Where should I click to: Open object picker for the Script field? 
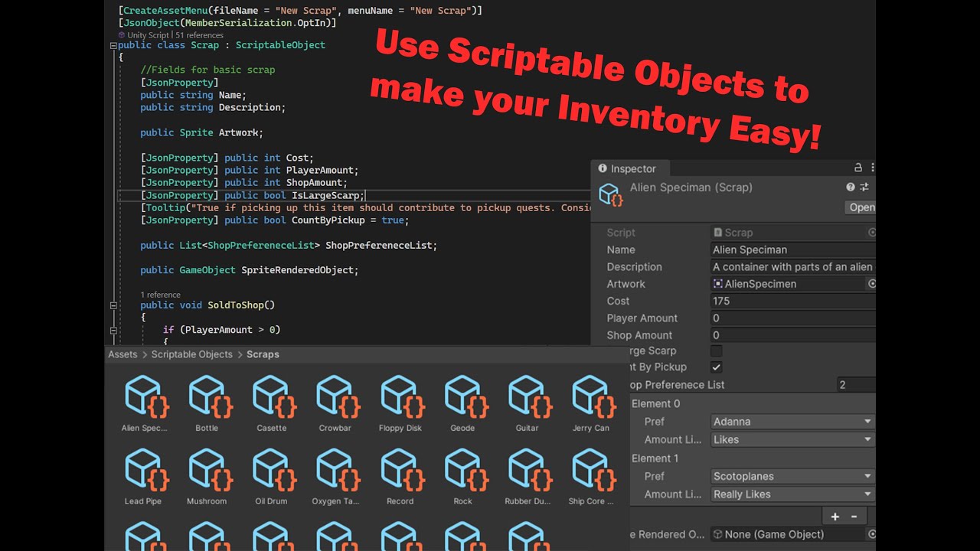tap(871, 232)
